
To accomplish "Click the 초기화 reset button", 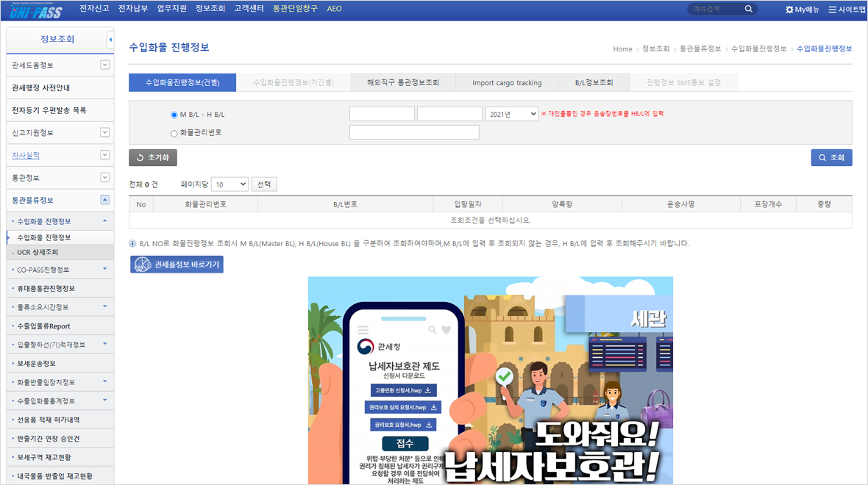I will tap(153, 157).
